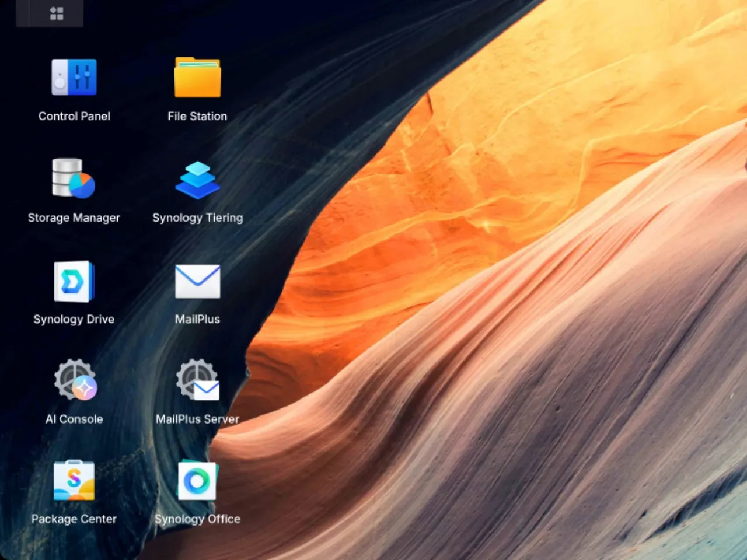Click the "Synology Drive" text label

74,319
